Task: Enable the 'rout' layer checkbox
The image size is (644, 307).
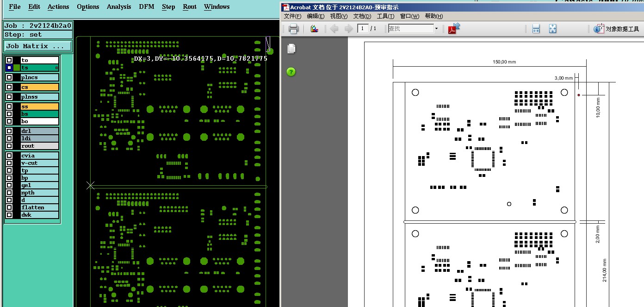Action: (x=9, y=146)
